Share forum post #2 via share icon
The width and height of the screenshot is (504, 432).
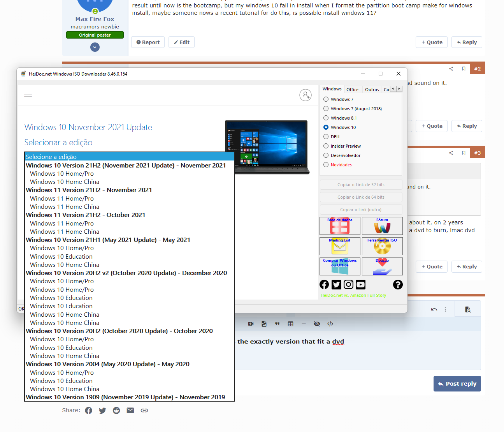pos(451,69)
